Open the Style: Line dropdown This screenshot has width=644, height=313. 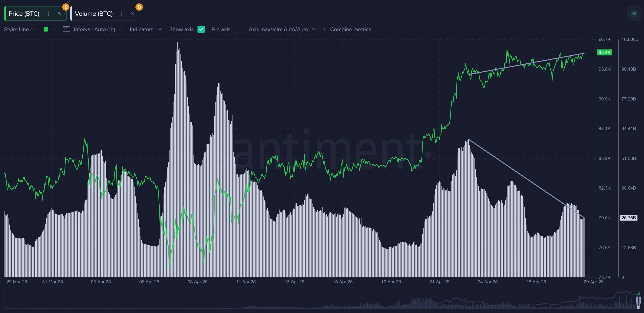pos(20,29)
